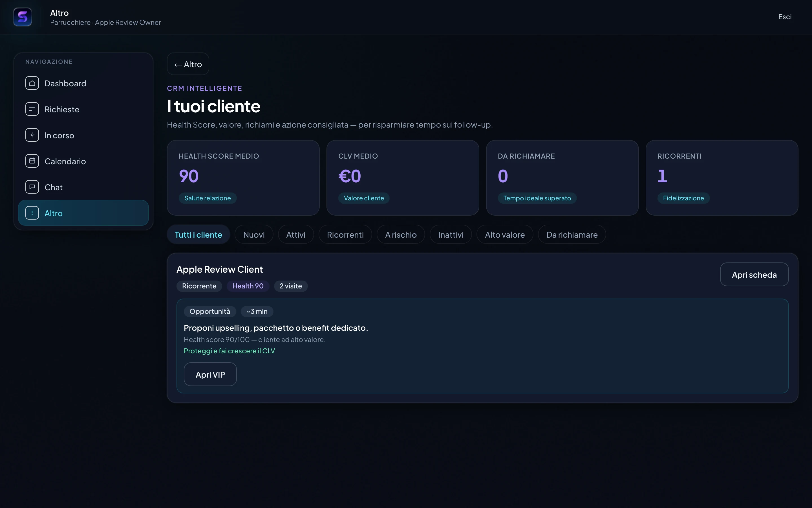Filter by Alto valore
The width and height of the screenshot is (812, 508).
[505, 235]
